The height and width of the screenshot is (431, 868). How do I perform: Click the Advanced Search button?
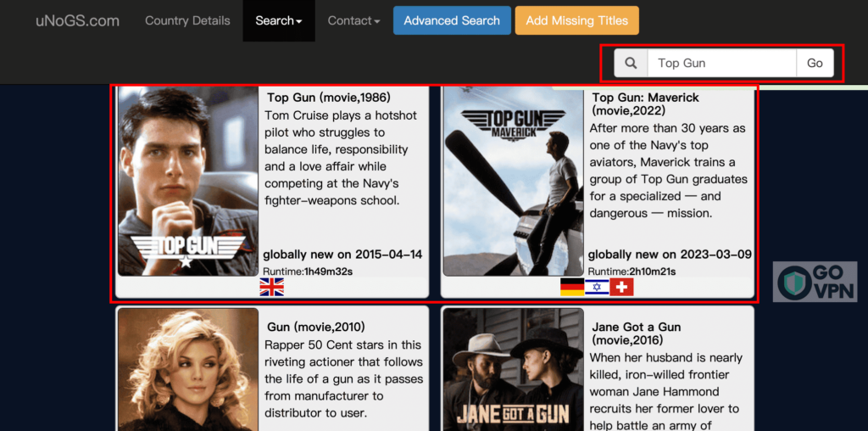(452, 20)
